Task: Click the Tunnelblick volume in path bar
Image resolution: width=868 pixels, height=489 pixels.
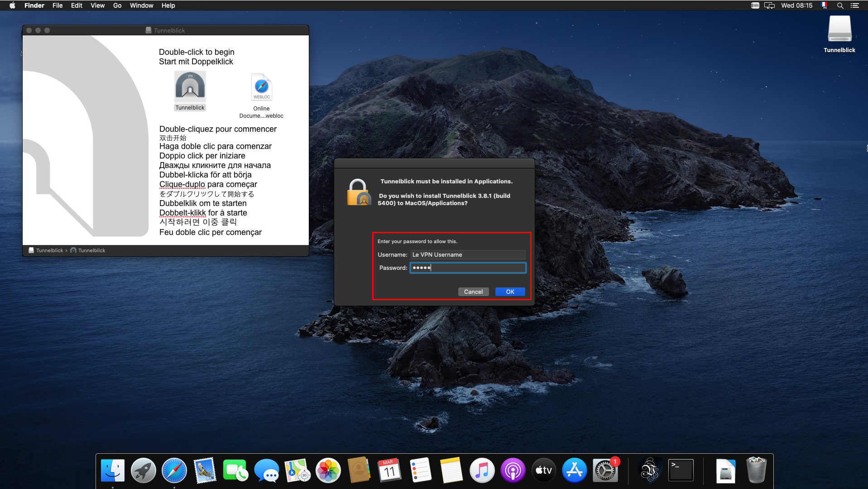Action: pyautogui.click(x=46, y=250)
